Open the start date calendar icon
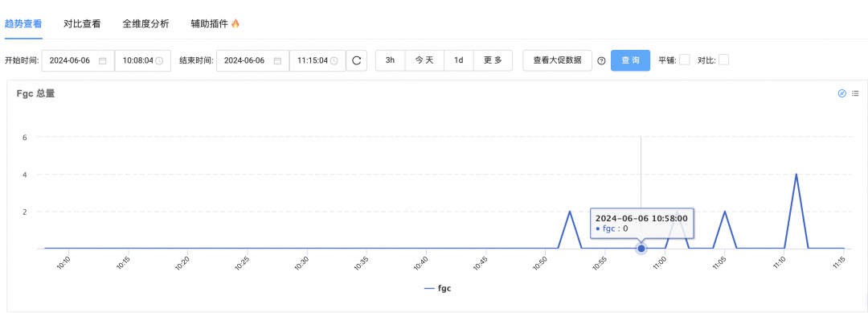The image size is (868, 313). point(102,61)
